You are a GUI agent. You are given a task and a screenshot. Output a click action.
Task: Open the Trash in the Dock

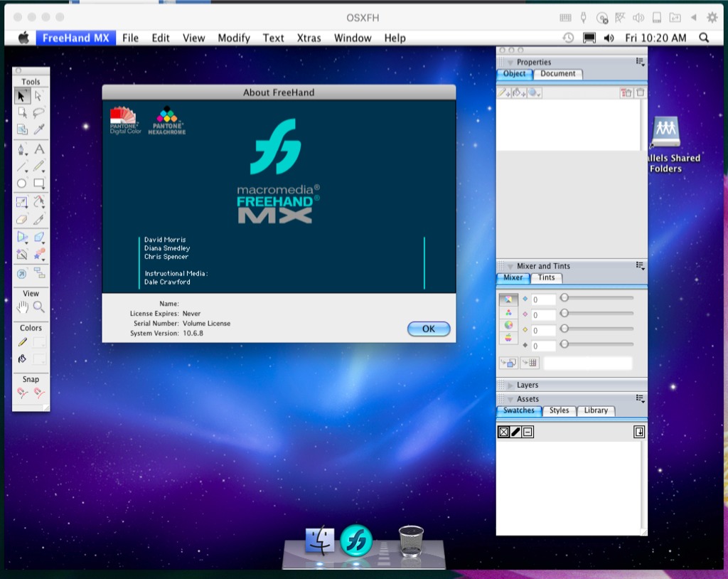(411, 541)
